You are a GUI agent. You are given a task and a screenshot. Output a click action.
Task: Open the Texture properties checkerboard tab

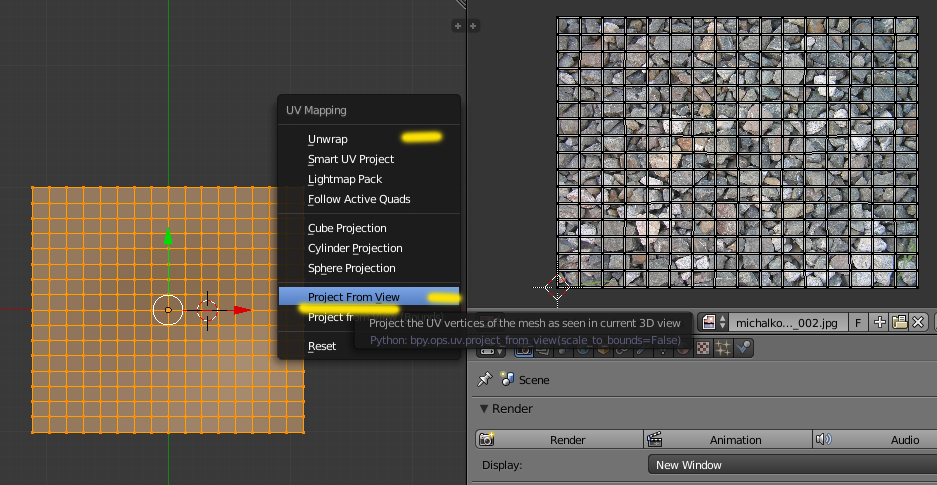click(702, 347)
